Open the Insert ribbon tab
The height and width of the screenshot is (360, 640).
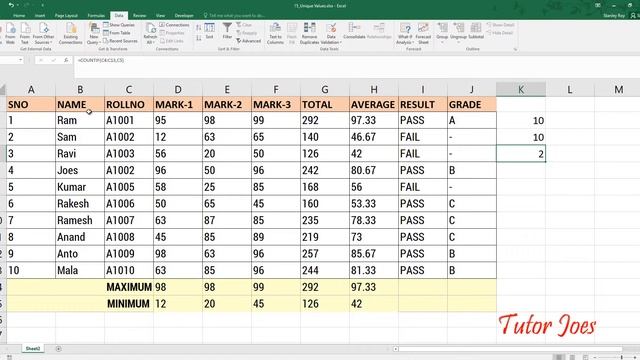(x=40, y=16)
